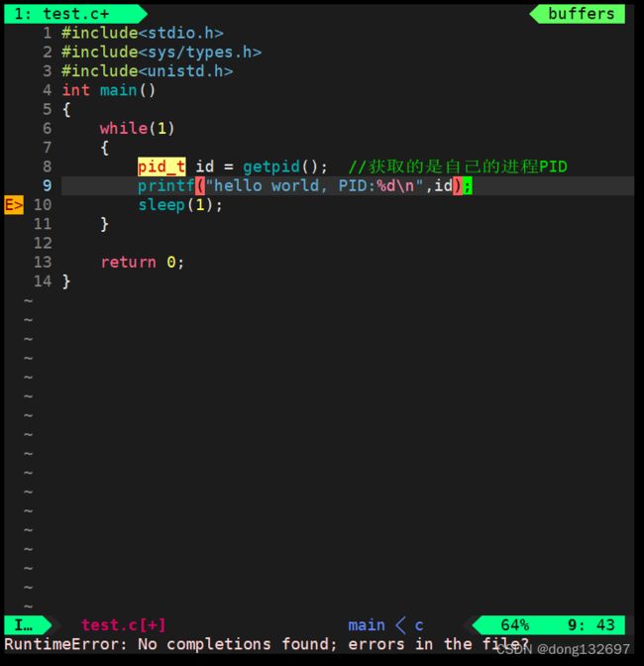Click the green cursor block at the end of line 9

[467, 185]
